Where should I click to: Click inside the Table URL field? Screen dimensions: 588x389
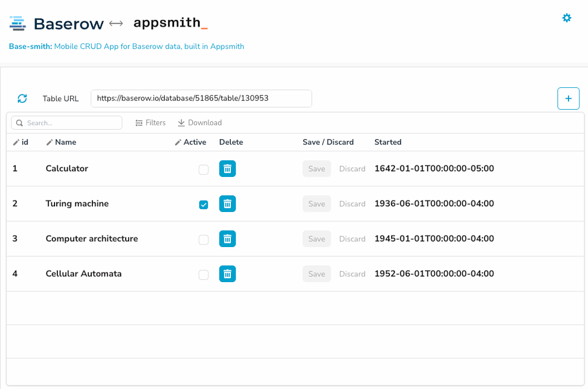[201, 98]
